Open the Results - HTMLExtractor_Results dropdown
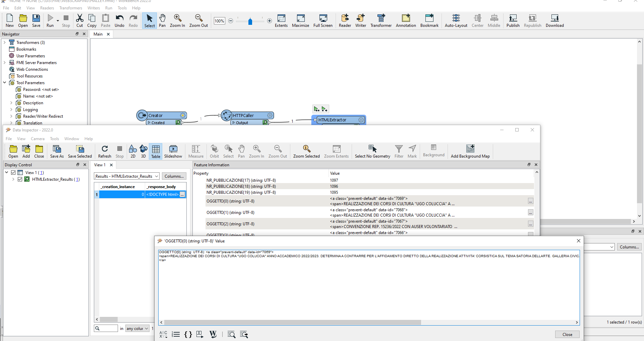The image size is (644, 341). 127,176
